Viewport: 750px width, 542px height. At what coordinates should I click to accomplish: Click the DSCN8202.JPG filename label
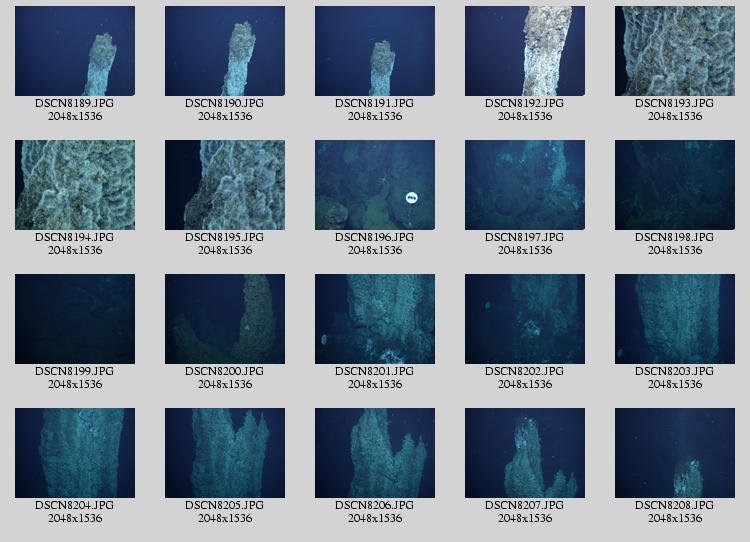coord(525,371)
